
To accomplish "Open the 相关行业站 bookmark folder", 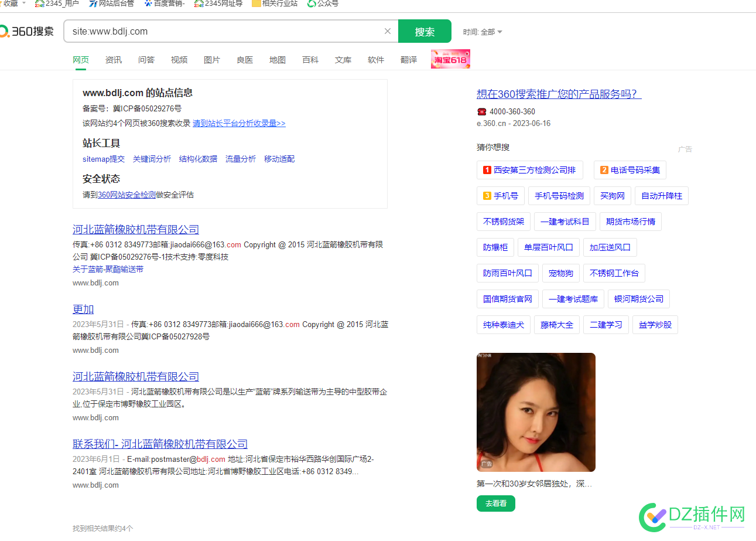I will [275, 4].
